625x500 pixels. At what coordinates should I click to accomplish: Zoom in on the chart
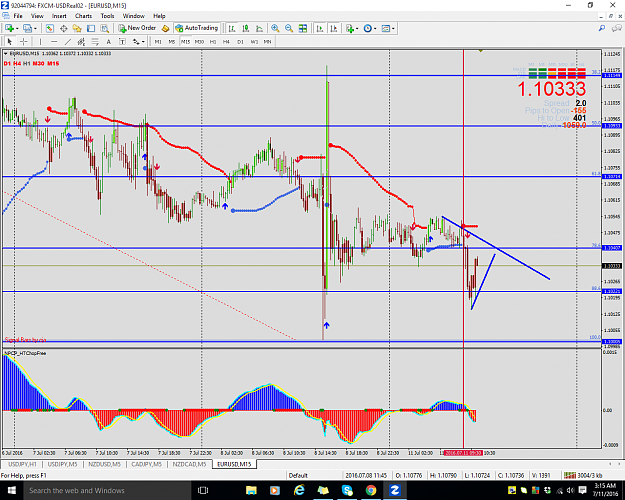pos(275,28)
